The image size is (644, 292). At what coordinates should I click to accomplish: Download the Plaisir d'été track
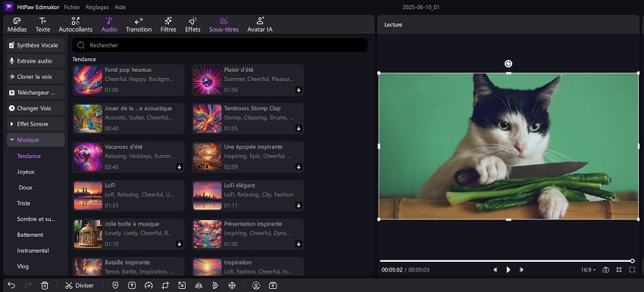tap(299, 90)
